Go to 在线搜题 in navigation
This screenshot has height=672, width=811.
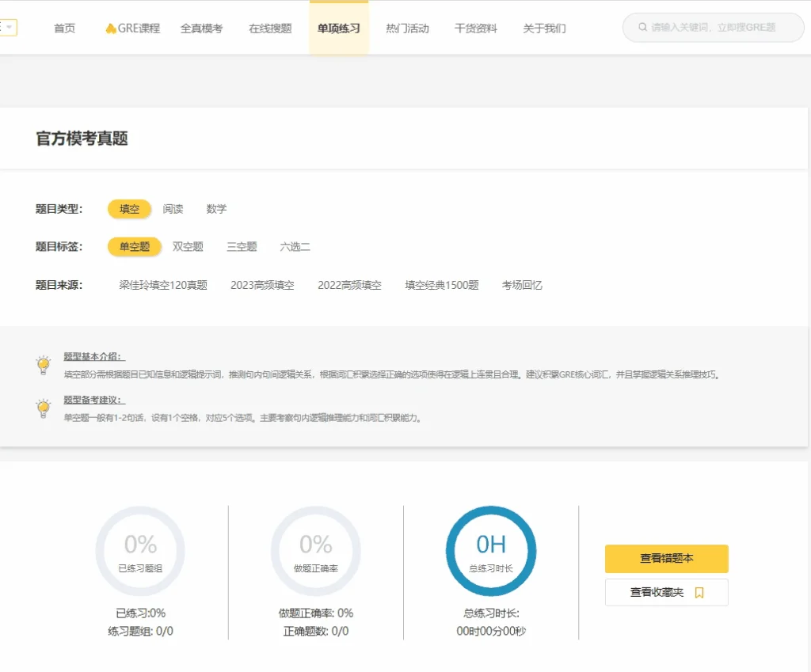point(270,28)
